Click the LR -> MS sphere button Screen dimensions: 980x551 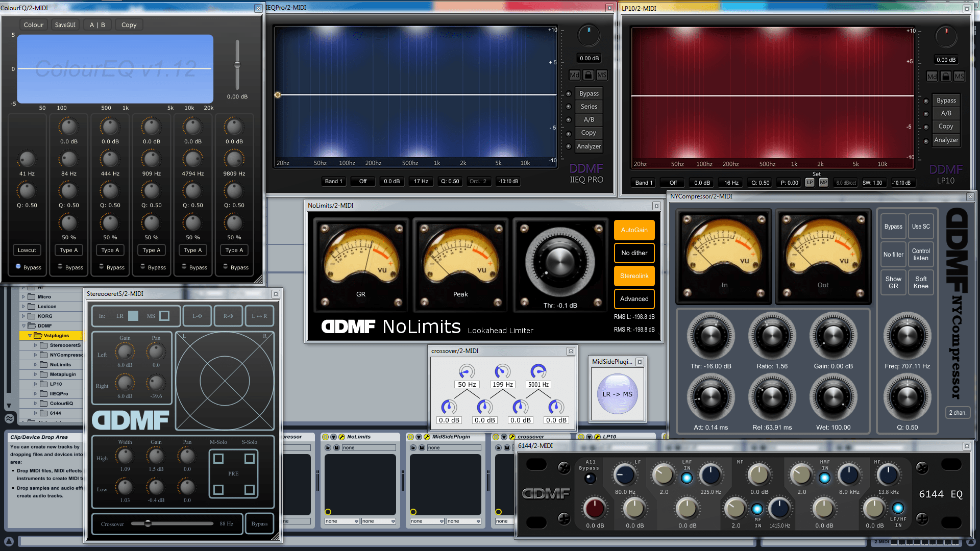point(617,394)
